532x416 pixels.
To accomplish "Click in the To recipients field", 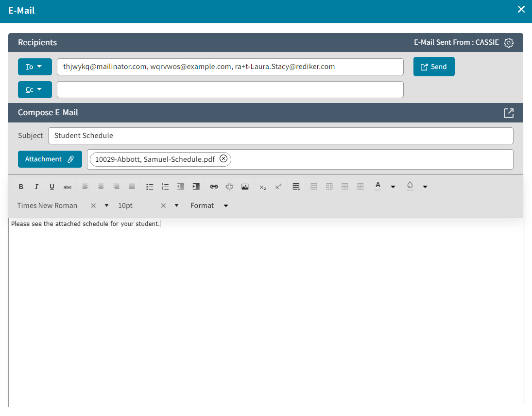I will coord(230,67).
